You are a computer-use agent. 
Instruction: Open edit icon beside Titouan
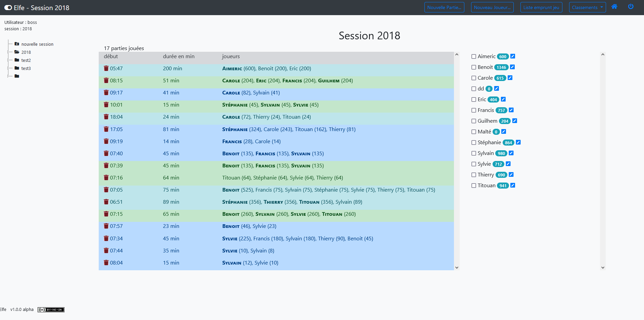coord(513,186)
